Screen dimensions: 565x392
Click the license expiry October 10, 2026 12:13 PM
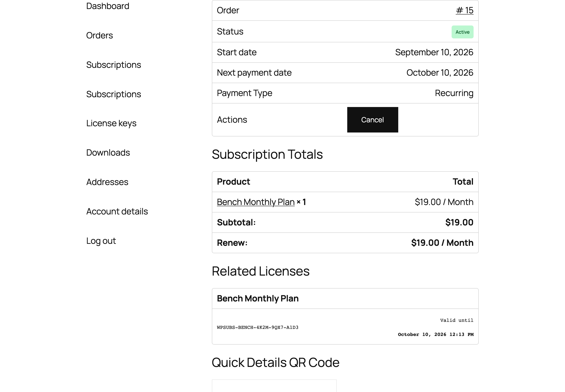pyautogui.click(x=436, y=335)
